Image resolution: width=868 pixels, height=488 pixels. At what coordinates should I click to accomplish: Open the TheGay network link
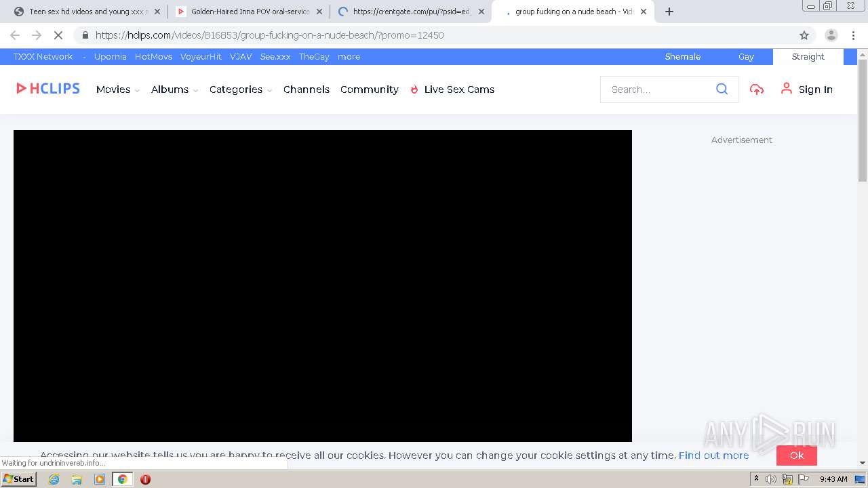(314, 57)
